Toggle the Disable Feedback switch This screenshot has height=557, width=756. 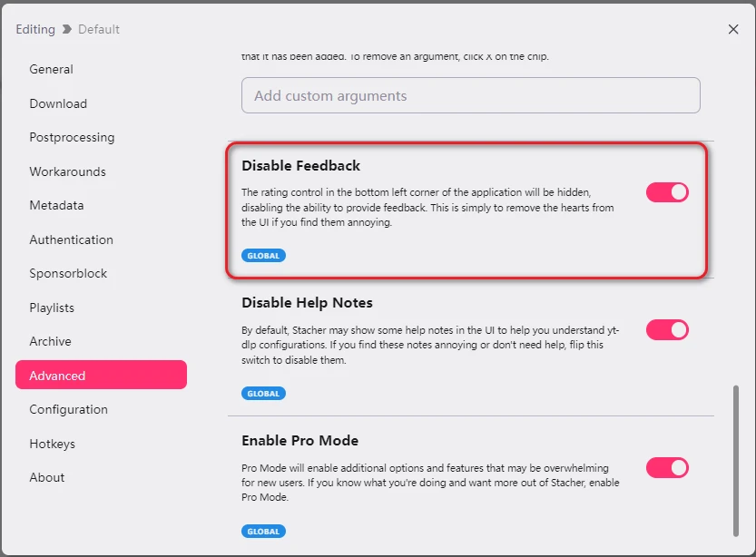[667, 191]
